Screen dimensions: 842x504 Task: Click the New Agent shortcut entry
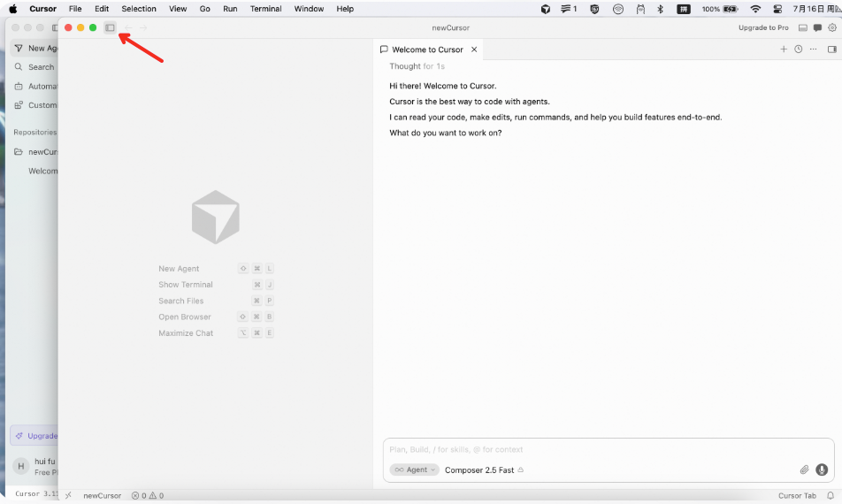(216, 269)
